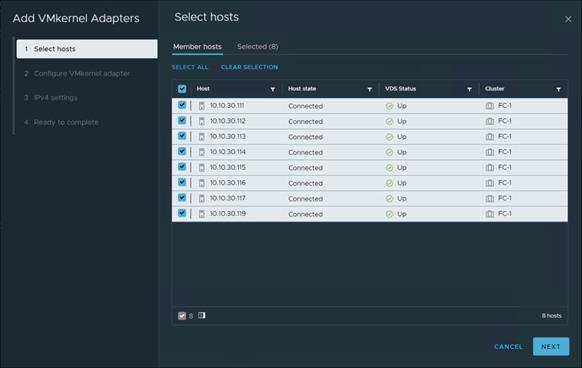Sort by the Cluster column header
The width and height of the screenshot is (582, 368).
pyautogui.click(x=494, y=89)
